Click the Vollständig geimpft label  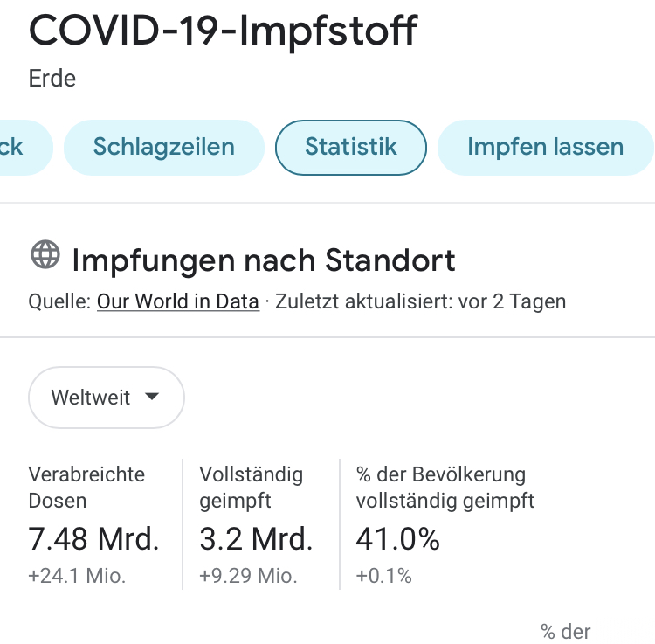tap(251, 488)
